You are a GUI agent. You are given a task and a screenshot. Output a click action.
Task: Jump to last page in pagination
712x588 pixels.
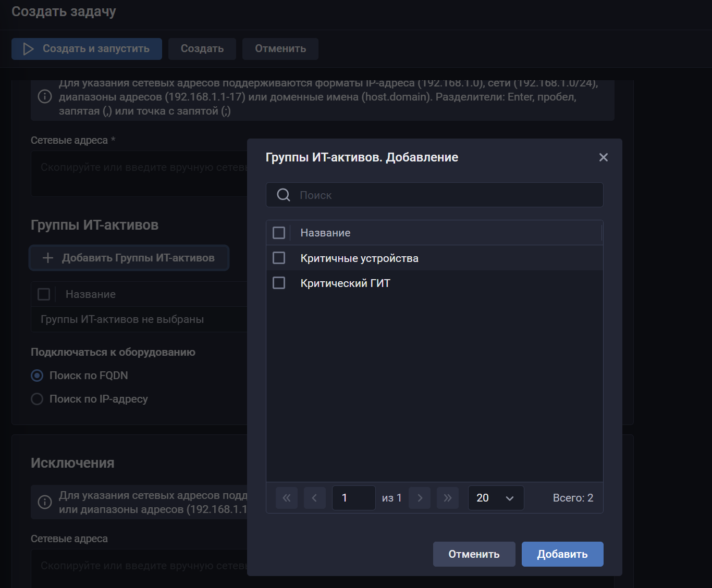coord(447,498)
